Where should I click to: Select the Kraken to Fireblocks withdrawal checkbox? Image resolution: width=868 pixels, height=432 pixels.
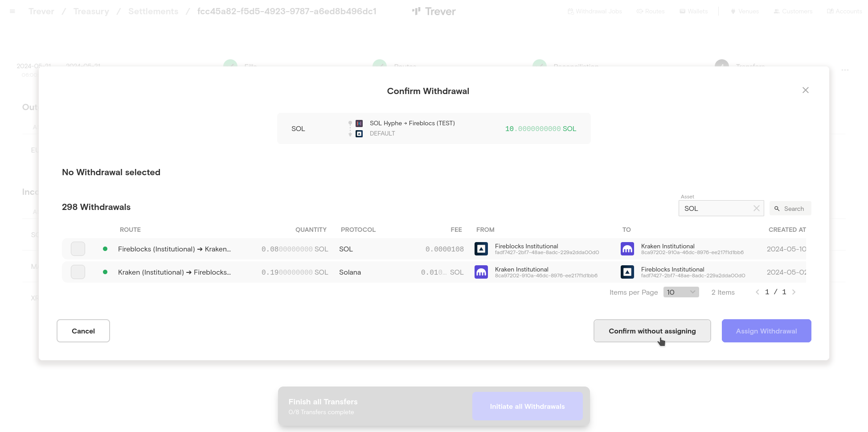pyautogui.click(x=78, y=272)
